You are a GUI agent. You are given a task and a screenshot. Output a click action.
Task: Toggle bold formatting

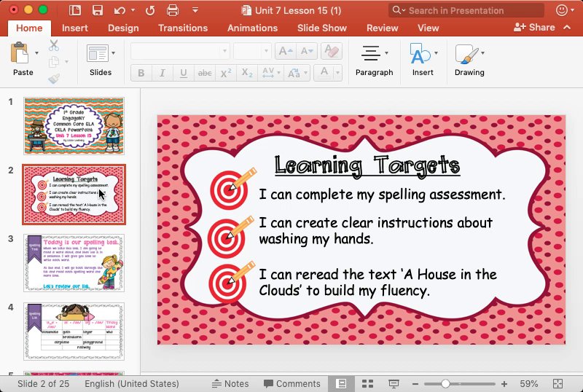pyautogui.click(x=141, y=73)
